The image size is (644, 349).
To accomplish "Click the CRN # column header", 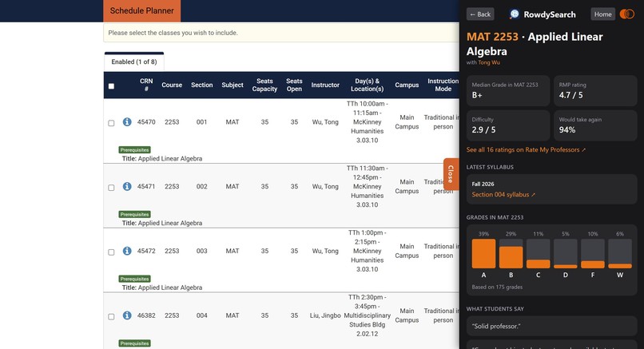I will (146, 85).
